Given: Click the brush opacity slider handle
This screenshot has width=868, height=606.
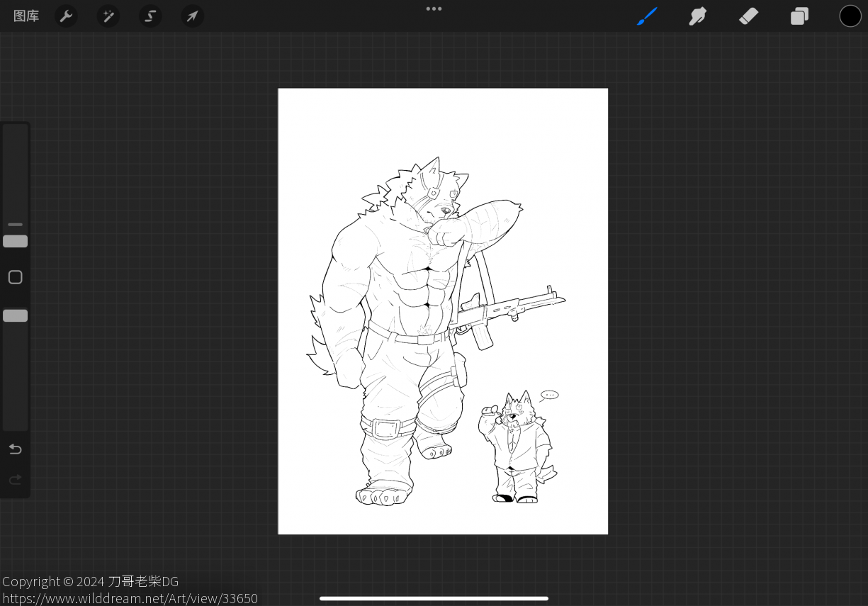Looking at the screenshot, I should coord(15,316).
